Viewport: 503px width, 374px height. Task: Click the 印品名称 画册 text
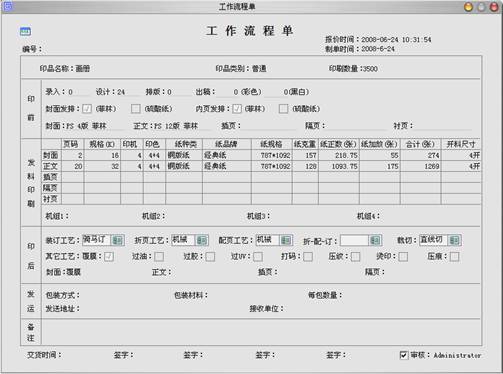65,69
